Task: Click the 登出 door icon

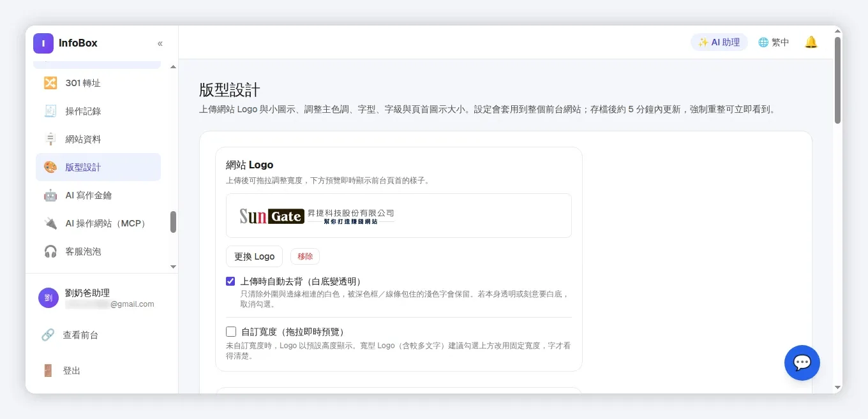Action: tap(48, 371)
